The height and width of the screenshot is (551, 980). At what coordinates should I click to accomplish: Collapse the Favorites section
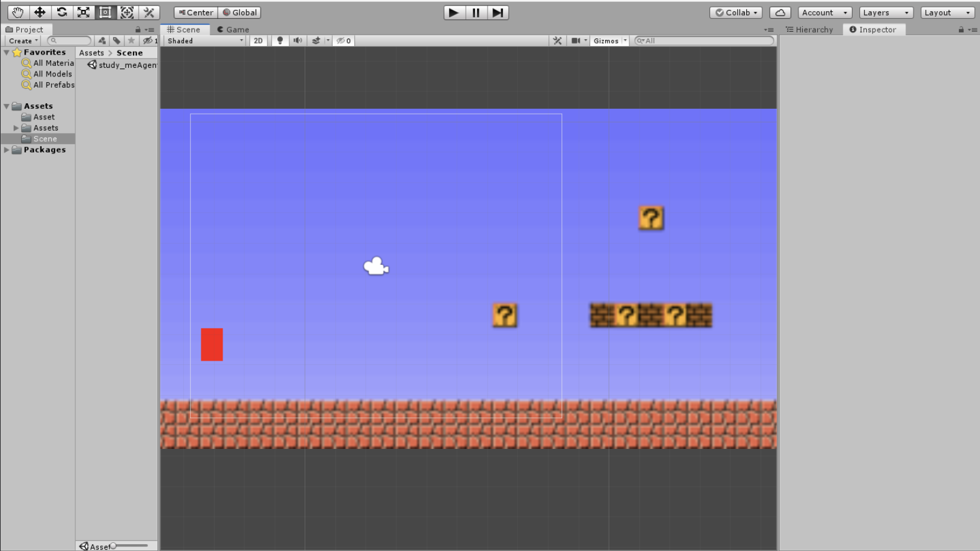[6, 52]
